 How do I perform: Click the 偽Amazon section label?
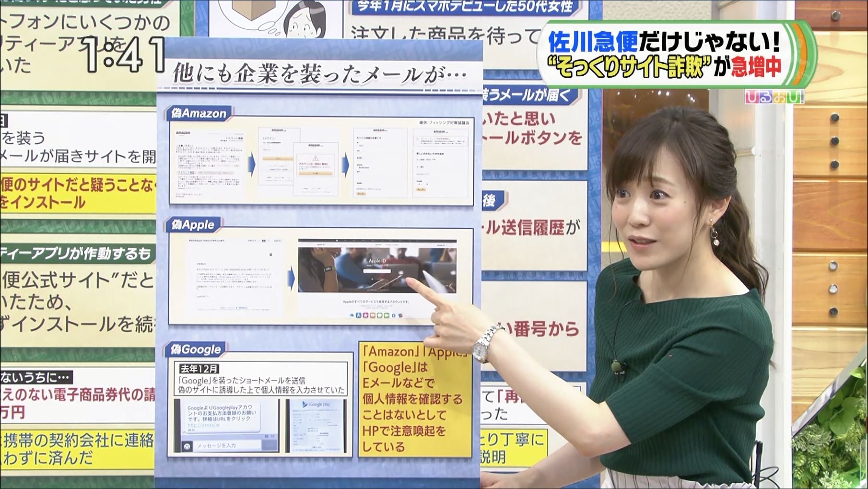click(199, 114)
